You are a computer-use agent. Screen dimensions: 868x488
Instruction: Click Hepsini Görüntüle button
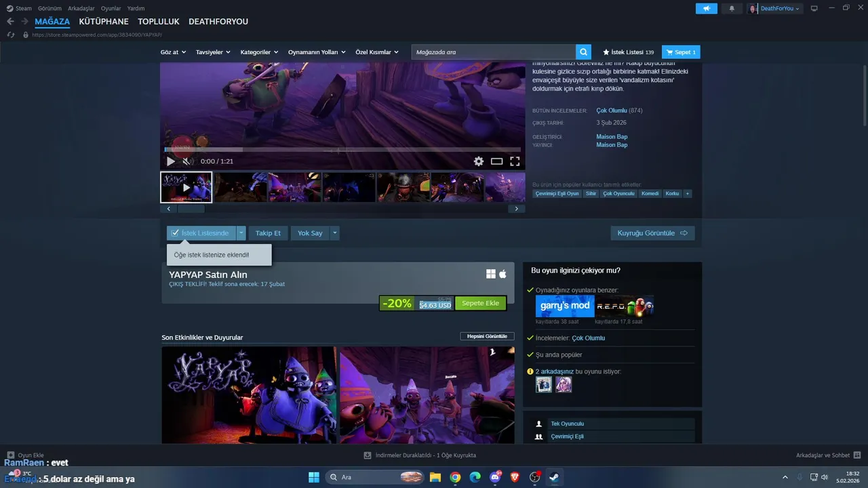(x=487, y=336)
